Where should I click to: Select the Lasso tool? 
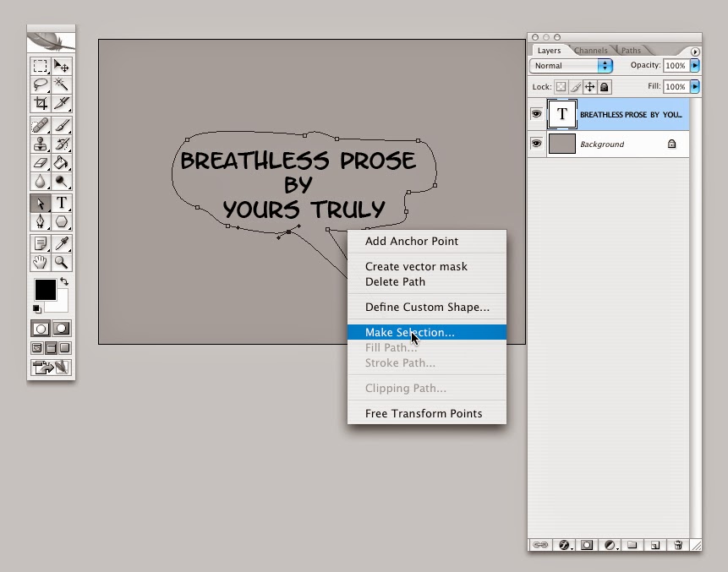pyautogui.click(x=41, y=84)
